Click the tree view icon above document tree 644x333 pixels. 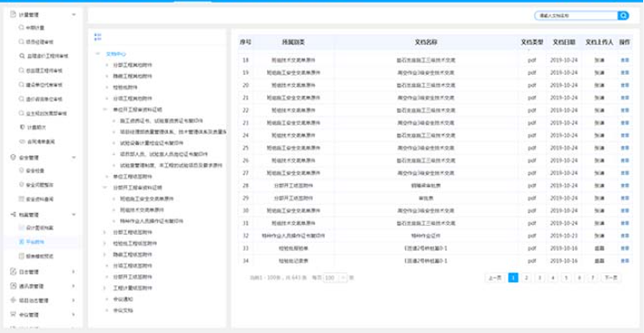point(97,37)
